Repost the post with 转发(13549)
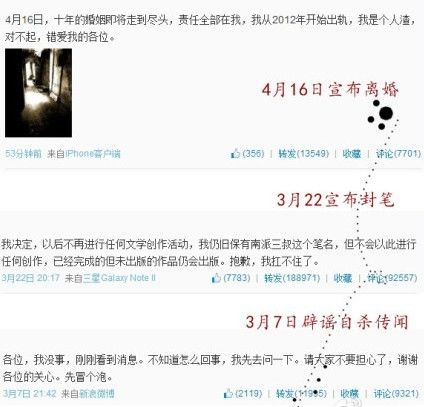This screenshot has width=424, height=407. pos(304,154)
